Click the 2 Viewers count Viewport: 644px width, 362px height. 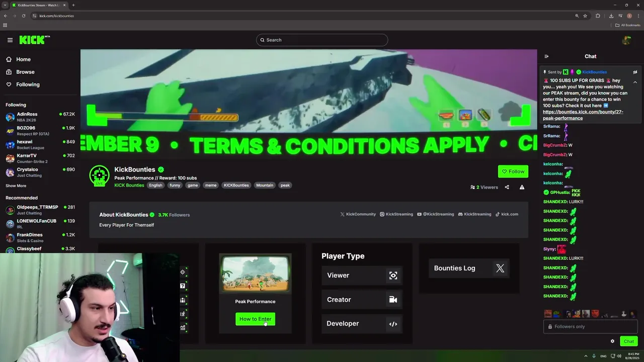pyautogui.click(x=484, y=187)
